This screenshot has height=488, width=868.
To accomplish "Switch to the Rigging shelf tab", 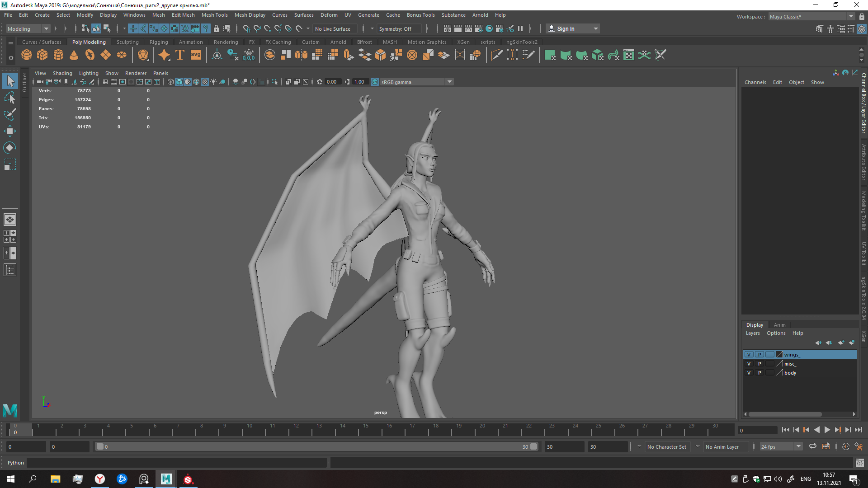I will click(159, 42).
